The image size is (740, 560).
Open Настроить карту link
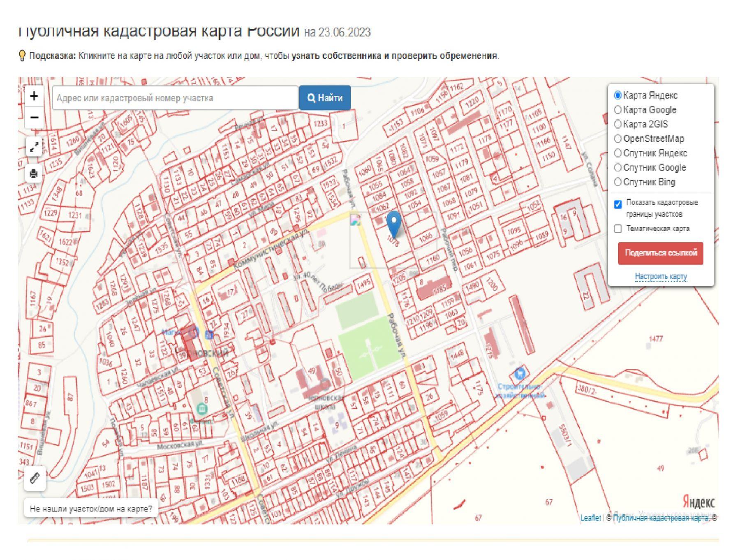pos(660,276)
